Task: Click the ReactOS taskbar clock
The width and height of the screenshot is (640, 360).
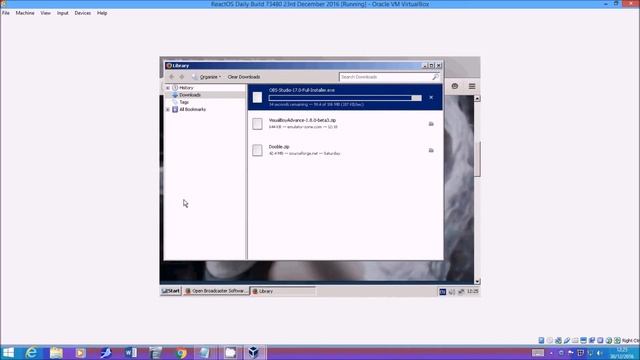Action: pos(473,291)
